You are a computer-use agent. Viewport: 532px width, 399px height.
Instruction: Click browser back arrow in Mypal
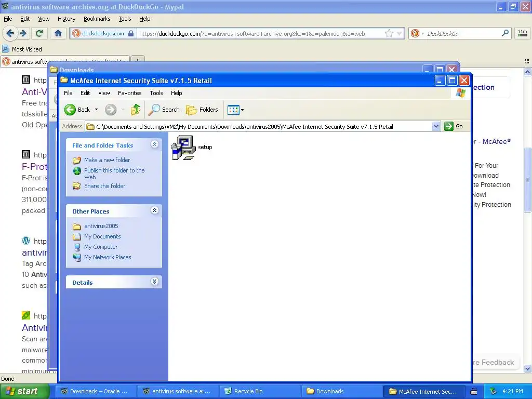coord(10,33)
